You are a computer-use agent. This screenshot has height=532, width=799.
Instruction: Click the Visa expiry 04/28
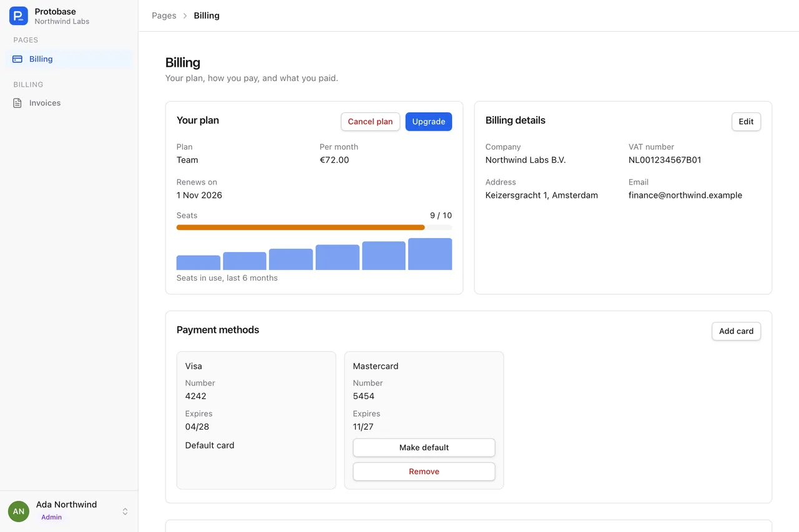[197, 427]
